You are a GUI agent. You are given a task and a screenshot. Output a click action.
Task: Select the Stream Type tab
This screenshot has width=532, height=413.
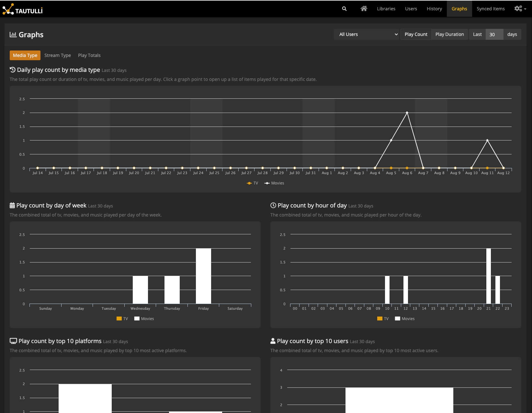[x=58, y=55]
